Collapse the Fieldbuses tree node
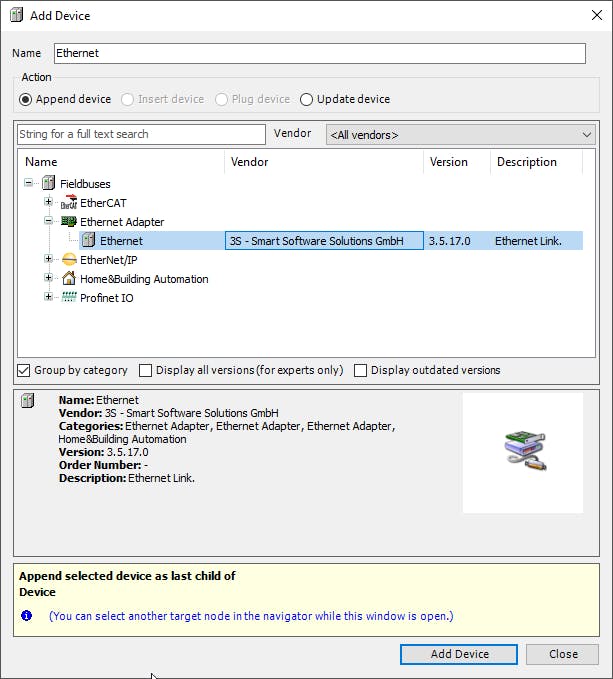Viewport: 613px width, 679px height. 29,183
